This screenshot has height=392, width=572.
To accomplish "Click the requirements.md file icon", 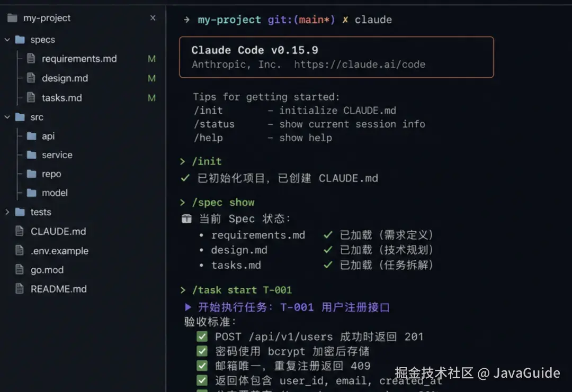I will pyautogui.click(x=31, y=58).
